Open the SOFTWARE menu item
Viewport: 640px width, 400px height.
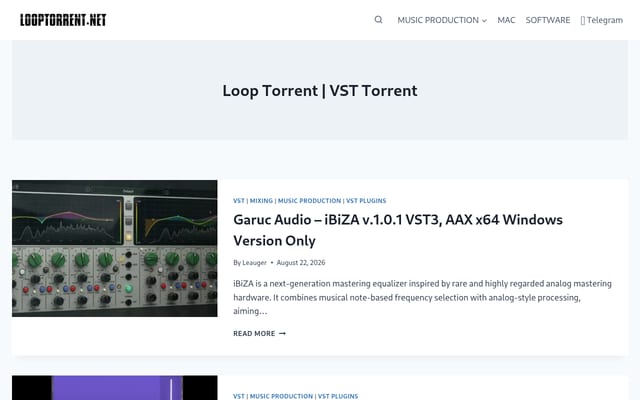coord(548,20)
